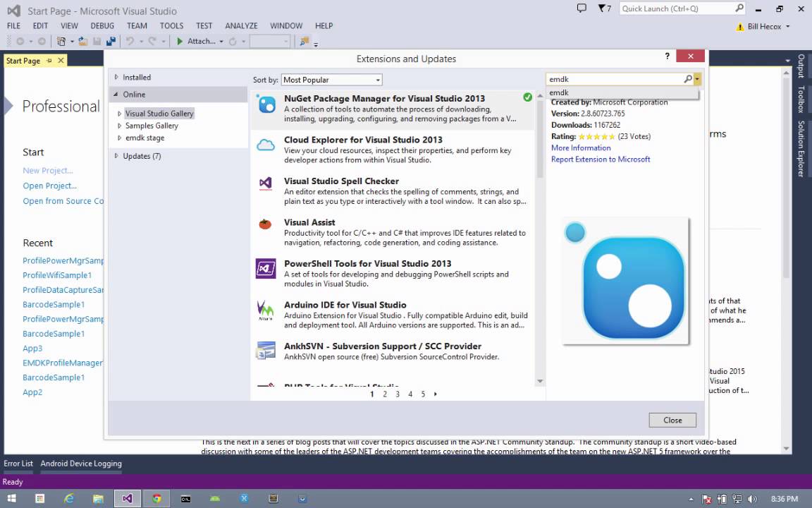
Task: Click the Cloud Explorer cloud icon
Action: 266,145
